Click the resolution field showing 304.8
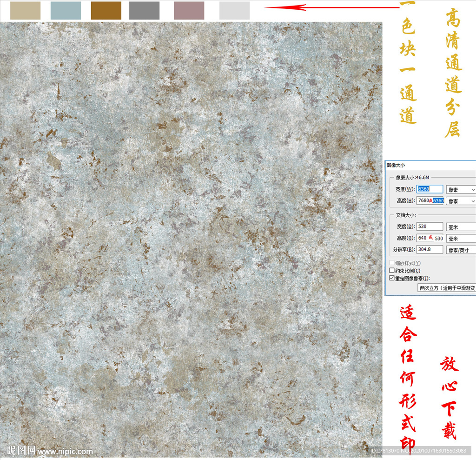The image size is (476, 460). pyautogui.click(x=430, y=249)
